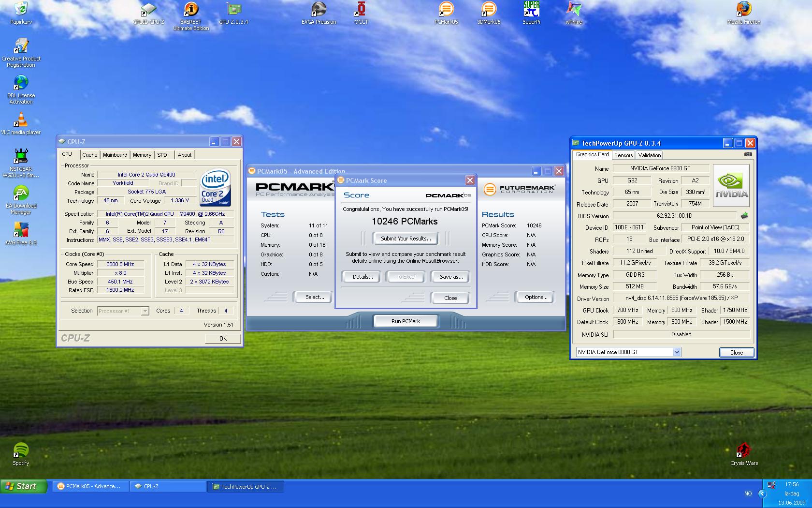The image size is (812, 508).
Task: Switch to CPU-Z taskbar button
Action: click(x=168, y=486)
